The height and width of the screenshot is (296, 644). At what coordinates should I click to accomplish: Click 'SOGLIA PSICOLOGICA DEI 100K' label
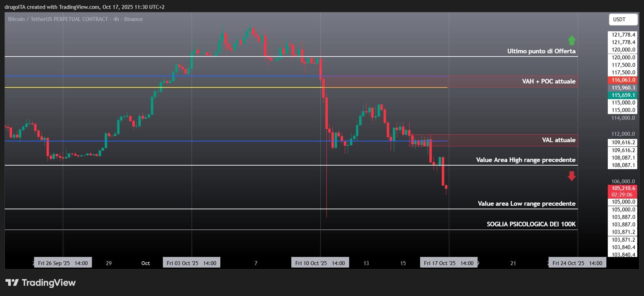[531, 224]
